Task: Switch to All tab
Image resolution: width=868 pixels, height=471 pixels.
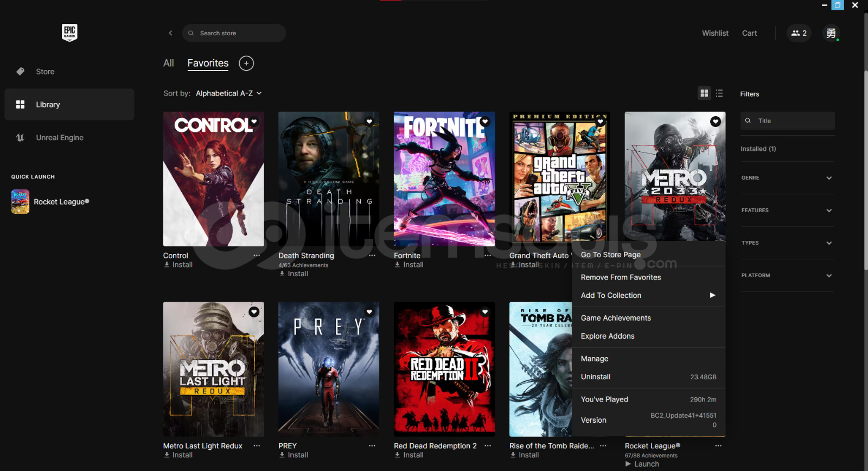Action: coord(169,63)
